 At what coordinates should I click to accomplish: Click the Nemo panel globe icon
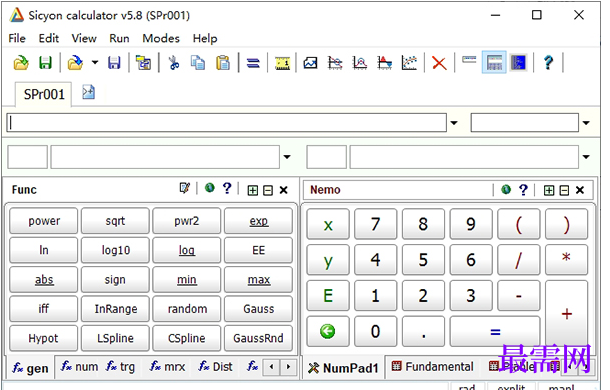pos(506,190)
